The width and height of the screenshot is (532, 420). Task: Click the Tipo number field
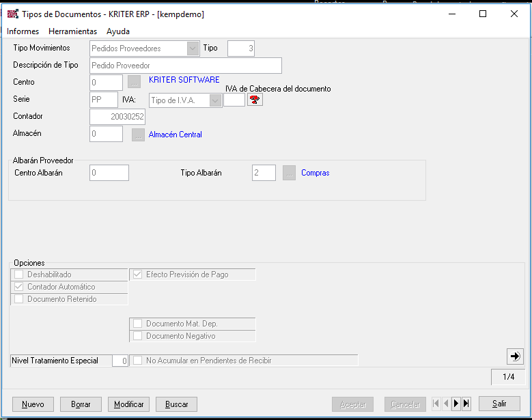241,48
